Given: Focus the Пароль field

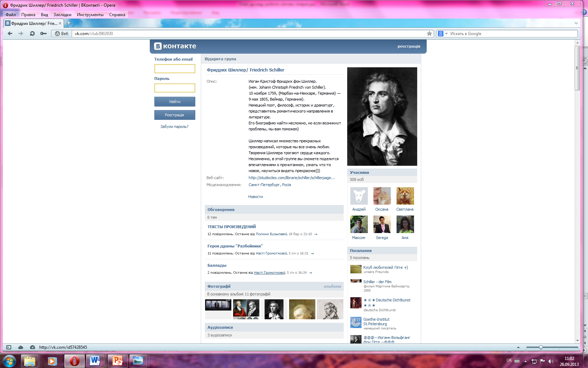Looking at the screenshot, I should click(175, 88).
